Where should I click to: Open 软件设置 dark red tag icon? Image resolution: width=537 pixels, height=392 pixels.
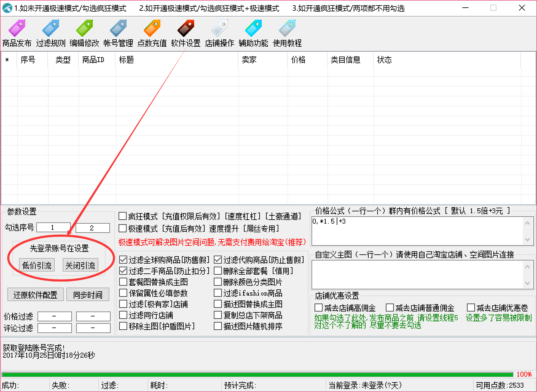[x=186, y=29]
